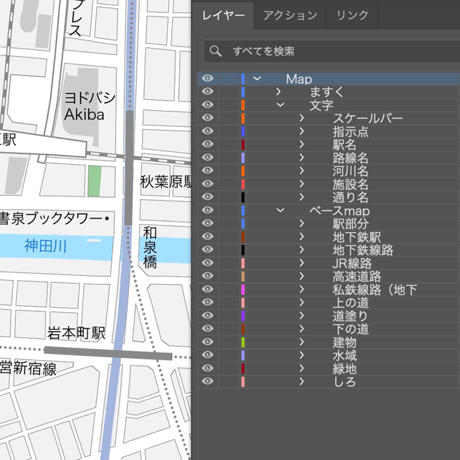Click the green park block on map
Viewport: 460px width, 460px height.
coord(95,181)
